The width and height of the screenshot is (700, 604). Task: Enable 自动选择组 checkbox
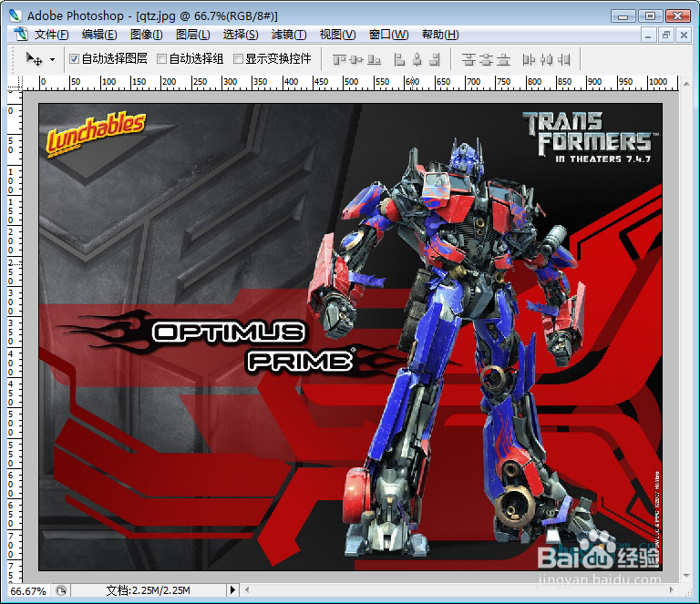click(x=162, y=58)
